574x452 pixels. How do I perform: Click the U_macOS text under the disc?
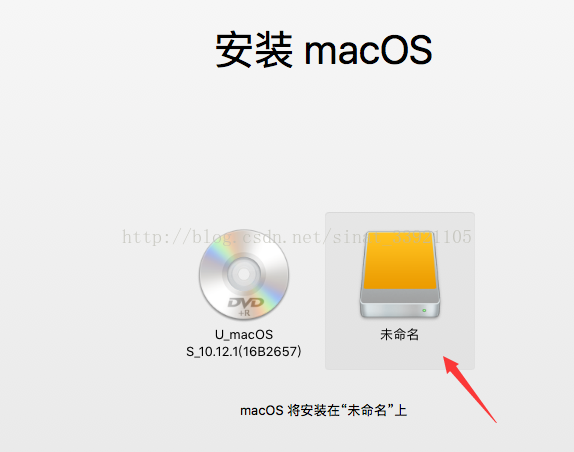244,335
